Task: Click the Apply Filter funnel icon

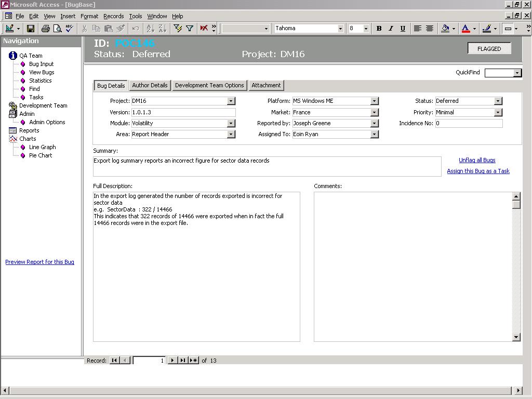Action: [190, 29]
